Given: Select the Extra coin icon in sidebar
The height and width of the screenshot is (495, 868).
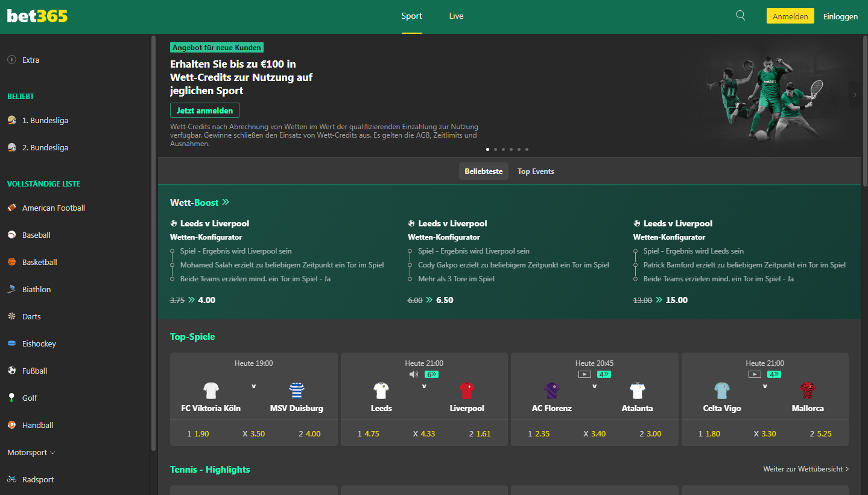Looking at the screenshot, I should 12,60.
